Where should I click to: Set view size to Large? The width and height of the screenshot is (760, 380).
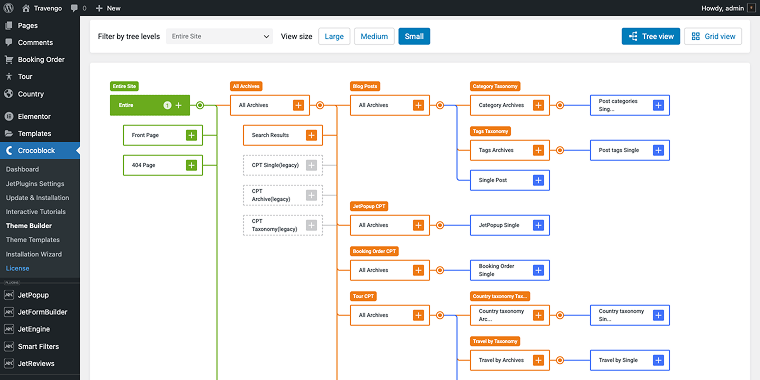[x=334, y=36]
